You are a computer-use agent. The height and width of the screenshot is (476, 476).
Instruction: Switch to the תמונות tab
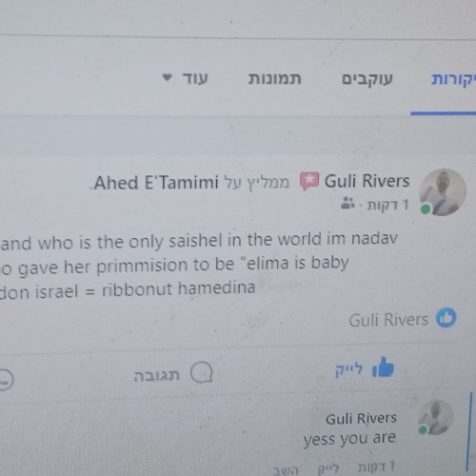[x=274, y=78]
